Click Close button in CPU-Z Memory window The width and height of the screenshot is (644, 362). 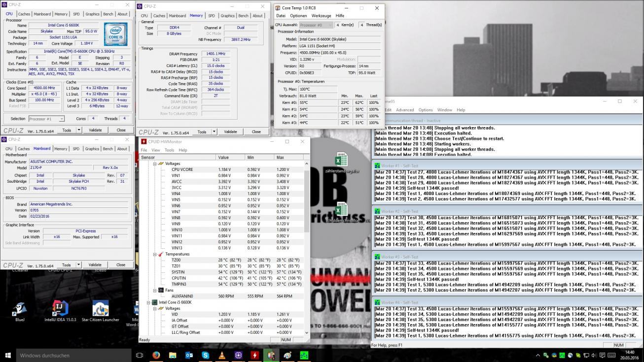point(256,132)
